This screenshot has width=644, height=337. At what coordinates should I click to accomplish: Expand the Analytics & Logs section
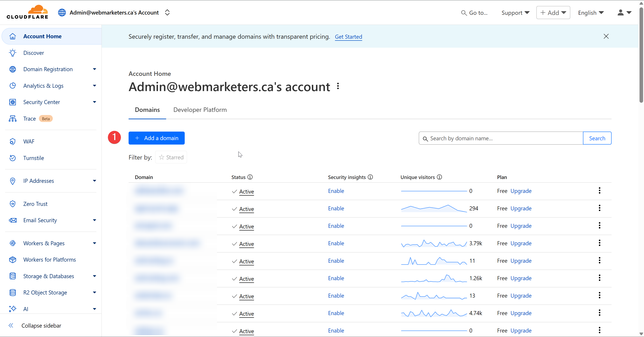94,85
